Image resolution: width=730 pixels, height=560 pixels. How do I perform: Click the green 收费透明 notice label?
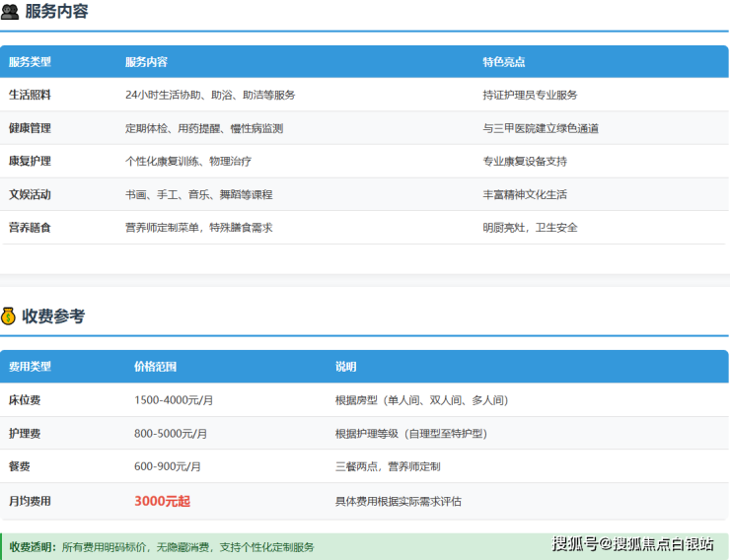coord(33,547)
